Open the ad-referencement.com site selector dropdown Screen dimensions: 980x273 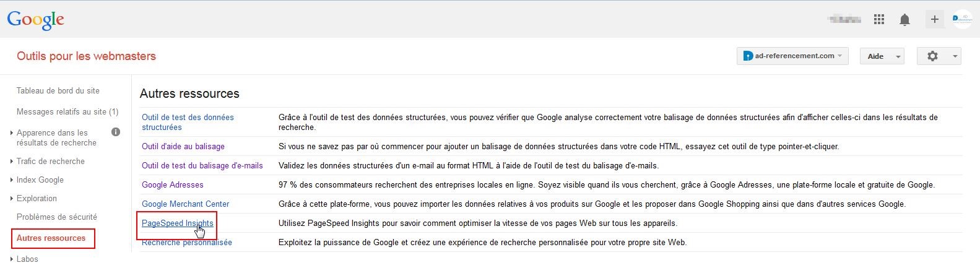point(792,56)
